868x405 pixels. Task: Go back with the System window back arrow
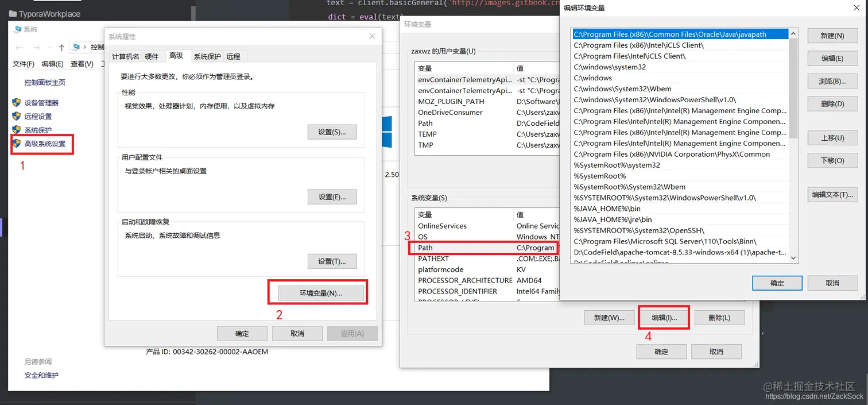tap(19, 48)
